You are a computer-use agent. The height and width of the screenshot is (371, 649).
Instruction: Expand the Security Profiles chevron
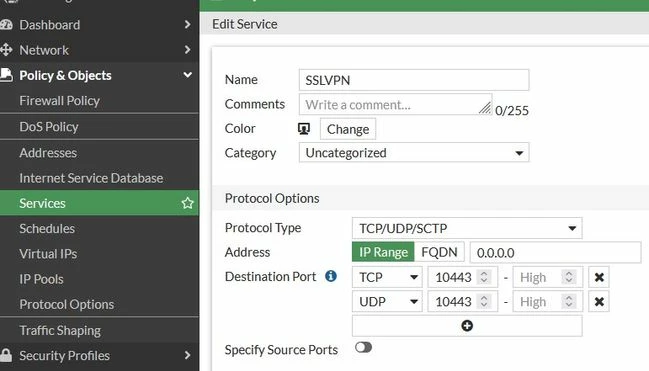pos(187,355)
